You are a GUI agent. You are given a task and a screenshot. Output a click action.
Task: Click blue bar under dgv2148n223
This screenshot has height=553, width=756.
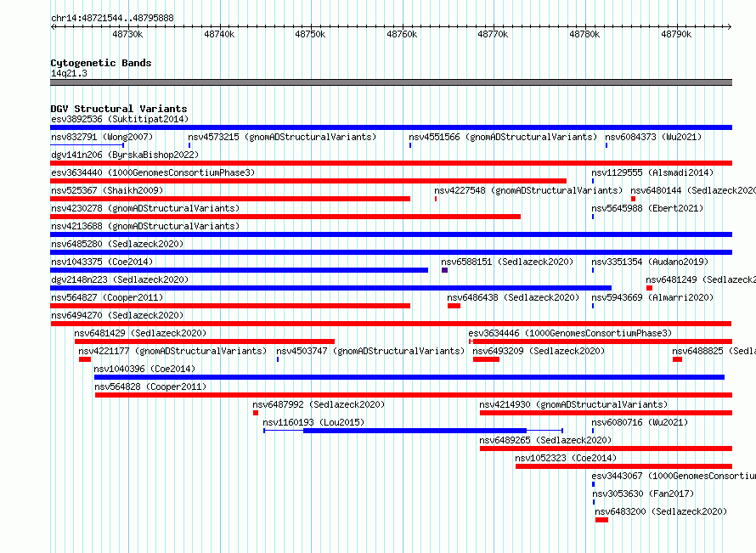coord(330,288)
